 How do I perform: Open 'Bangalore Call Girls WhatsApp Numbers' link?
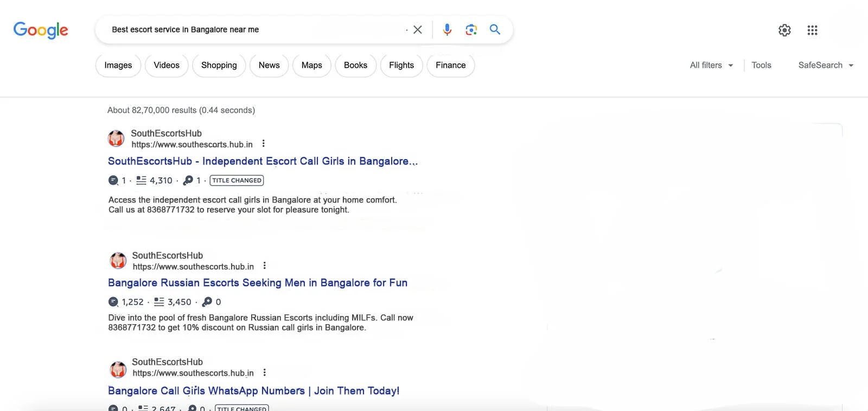click(253, 391)
